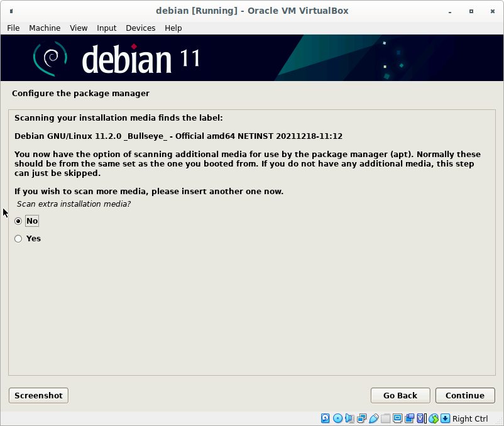The image size is (504, 426).
Task: Click the Debian swirl logo in banner
Action: coord(50,58)
